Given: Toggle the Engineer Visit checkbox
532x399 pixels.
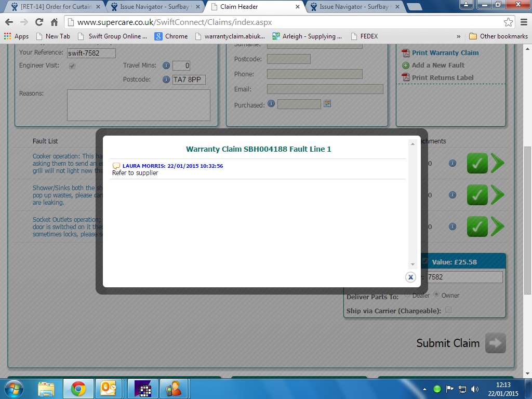Looking at the screenshot, I should click(x=72, y=66).
